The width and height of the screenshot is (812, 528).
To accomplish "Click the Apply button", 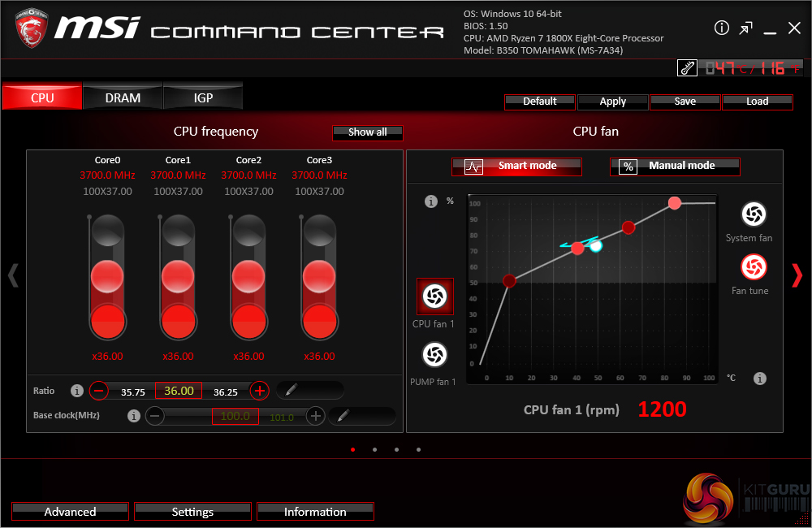I will pos(612,102).
